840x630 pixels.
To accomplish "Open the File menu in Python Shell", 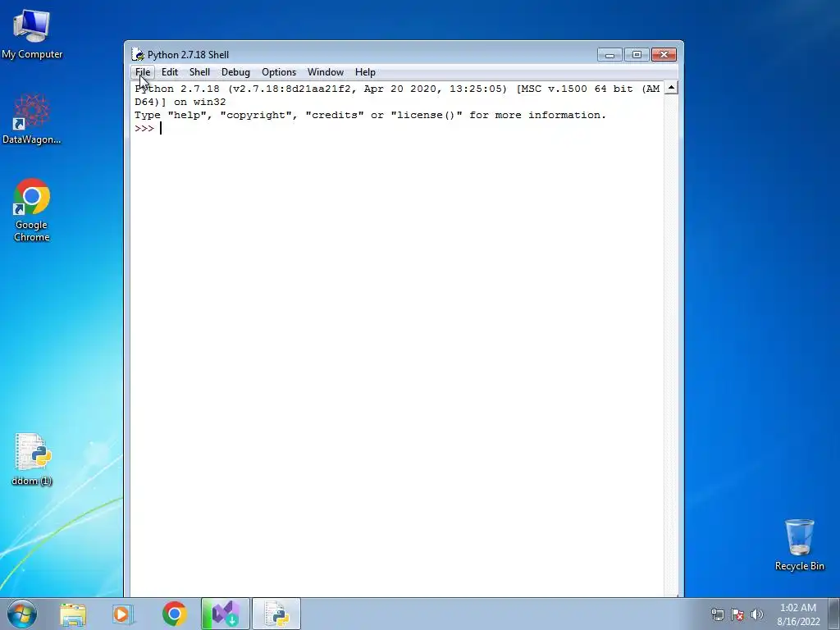I will [143, 72].
